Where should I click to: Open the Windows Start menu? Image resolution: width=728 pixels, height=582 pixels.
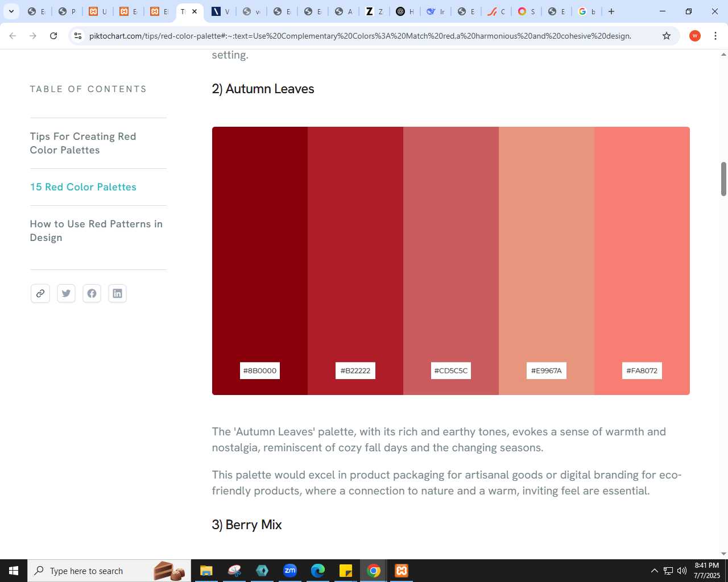(14, 571)
